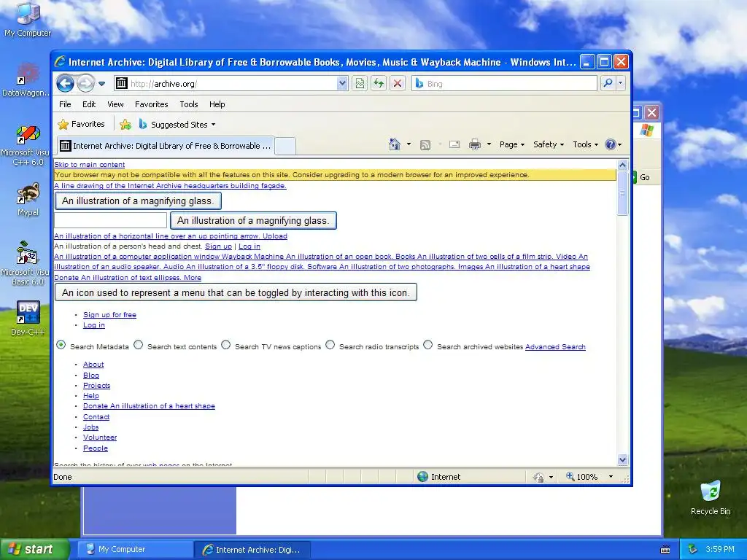This screenshot has width=747, height=560.
Task: Open the Tools menu in menu bar
Action: coord(189,104)
